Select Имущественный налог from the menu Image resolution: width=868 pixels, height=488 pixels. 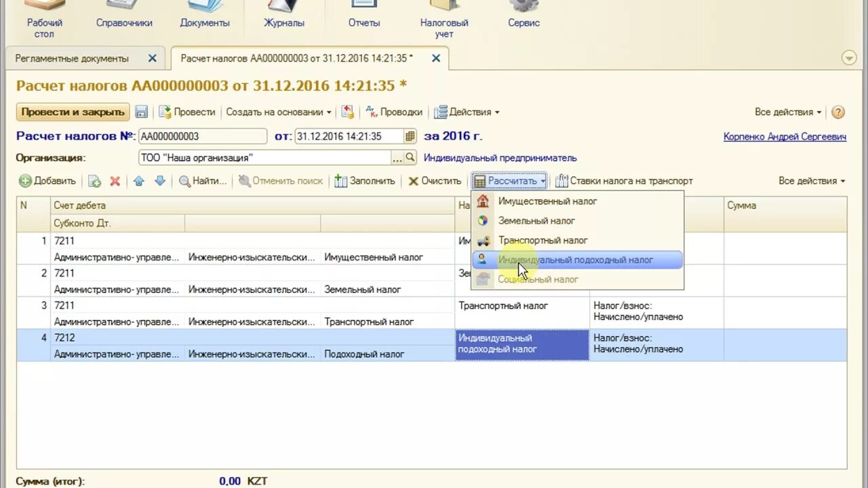point(577,201)
